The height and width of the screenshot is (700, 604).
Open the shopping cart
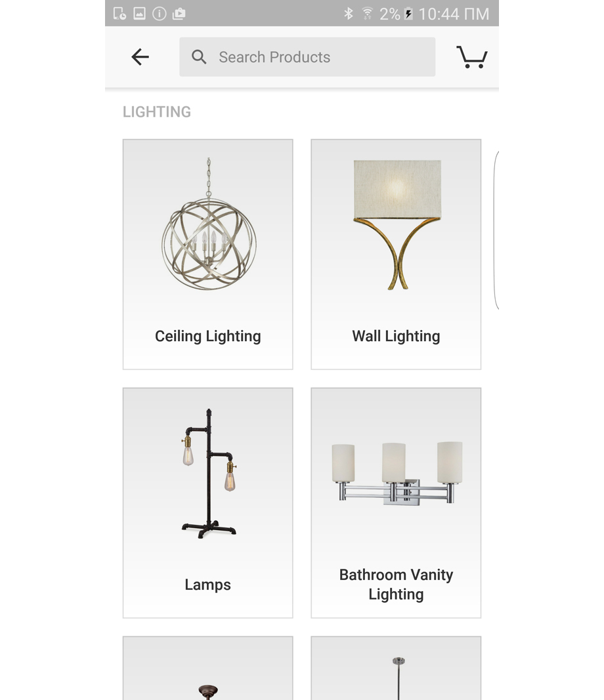coord(472,57)
